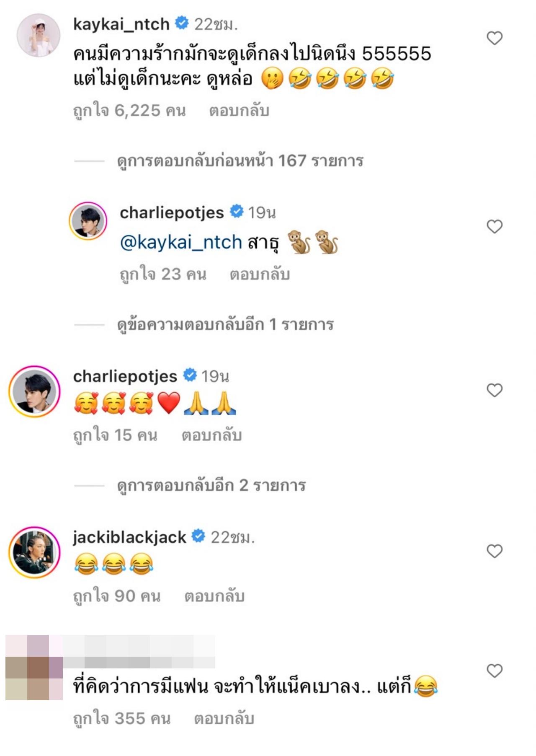Expand 1 more reply under charliepotjes' reply
Screen dimensions: 536x756
coord(225,324)
